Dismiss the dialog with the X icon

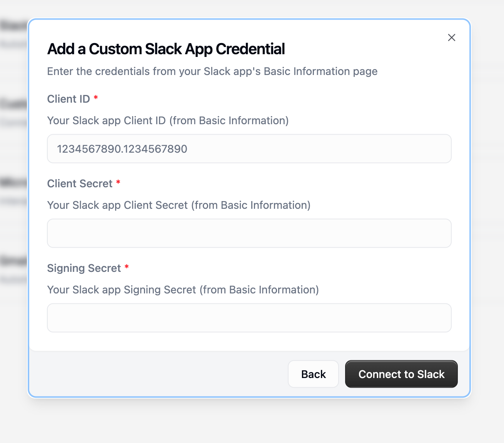pos(451,37)
